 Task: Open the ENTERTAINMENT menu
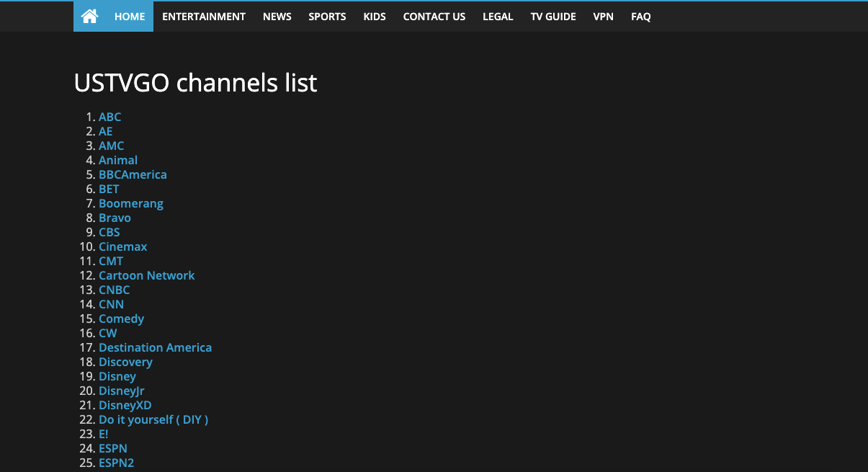coord(204,17)
